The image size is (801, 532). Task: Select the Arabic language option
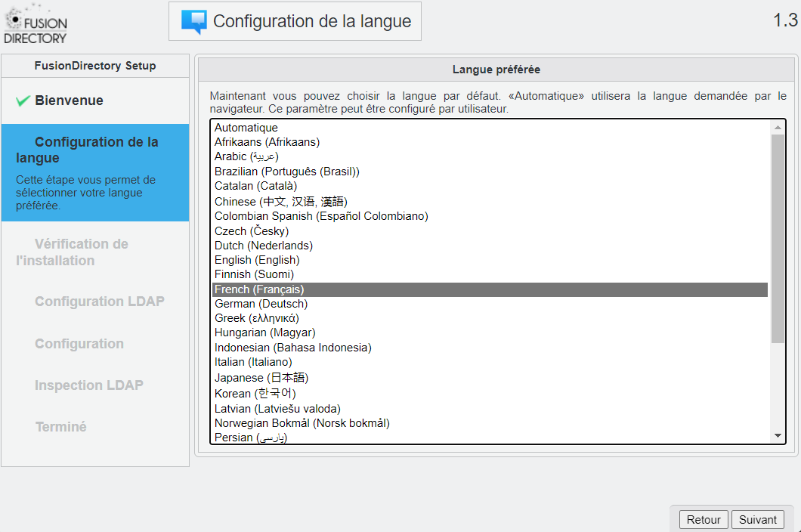coord(490,156)
